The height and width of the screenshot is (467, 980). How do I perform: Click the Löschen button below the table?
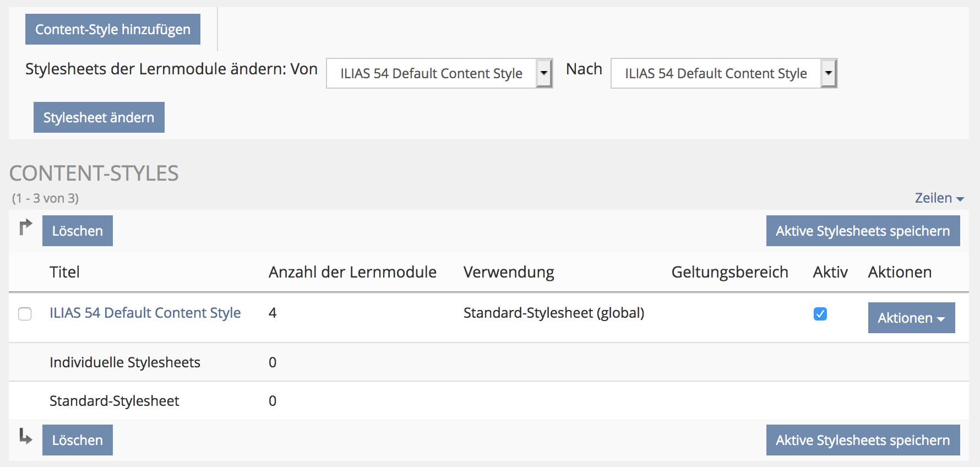coord(78,440)
